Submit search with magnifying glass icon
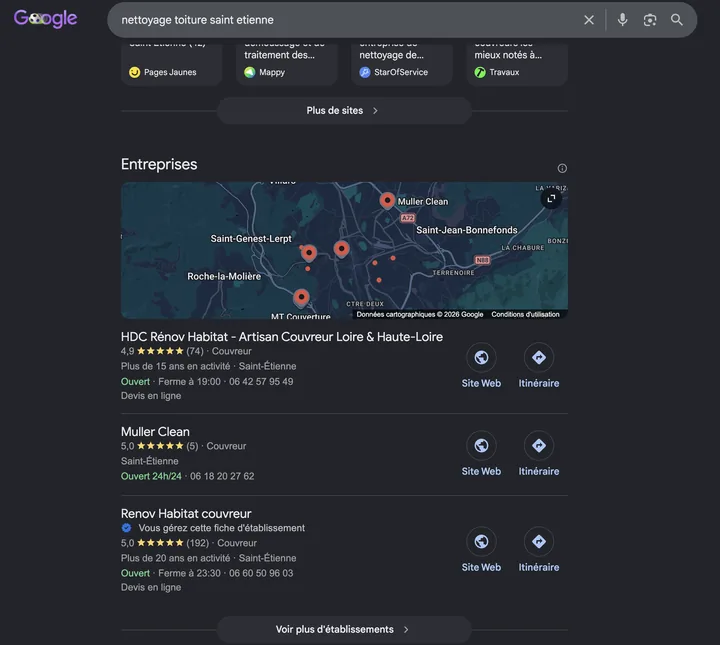720x645 pixels. point(676,20)
